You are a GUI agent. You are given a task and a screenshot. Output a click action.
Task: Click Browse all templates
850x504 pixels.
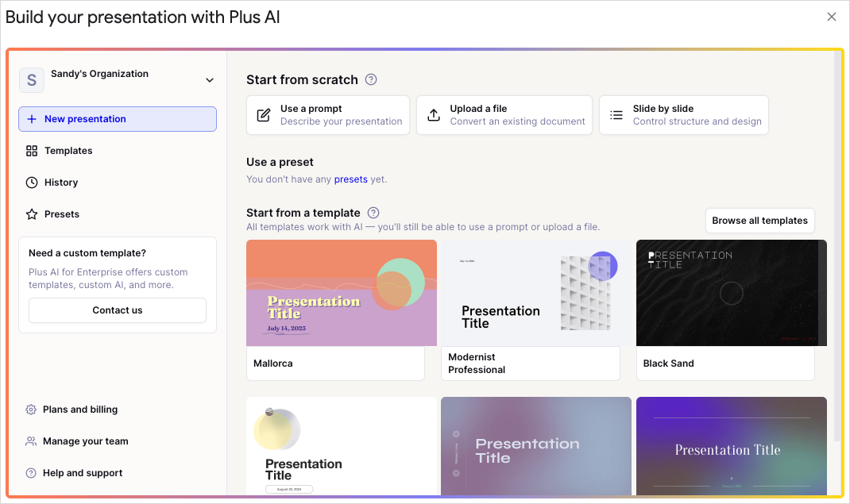760,221
